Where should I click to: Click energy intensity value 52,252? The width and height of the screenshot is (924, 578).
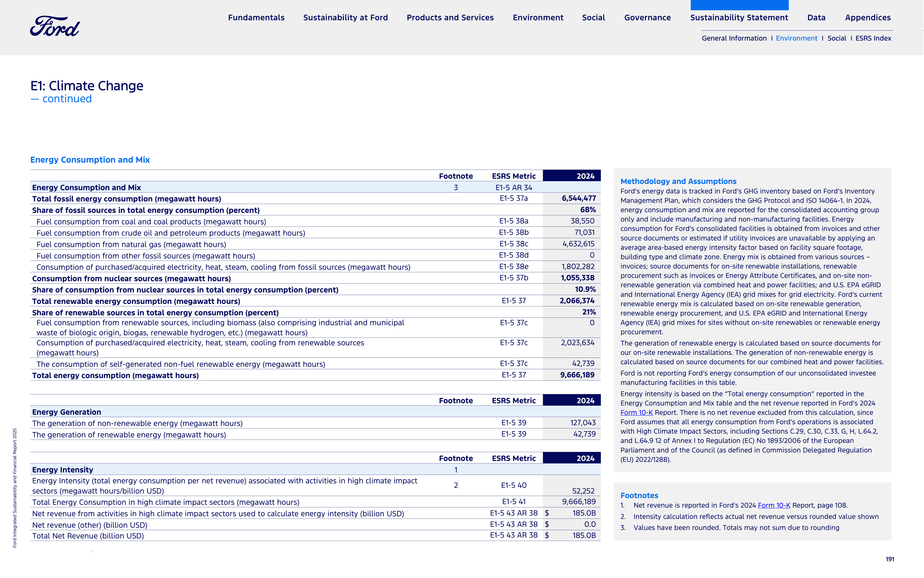click(583, 491)
